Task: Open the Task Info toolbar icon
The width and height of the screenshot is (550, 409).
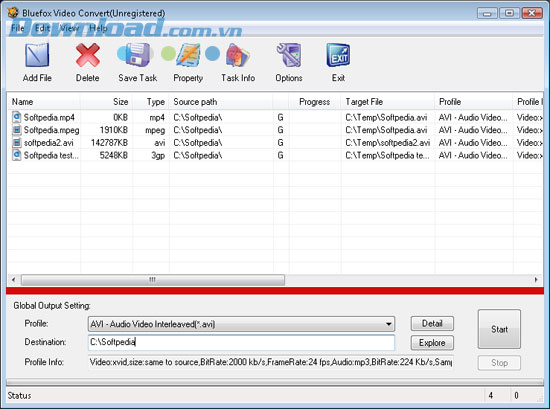Action: [x=238, y=55]
